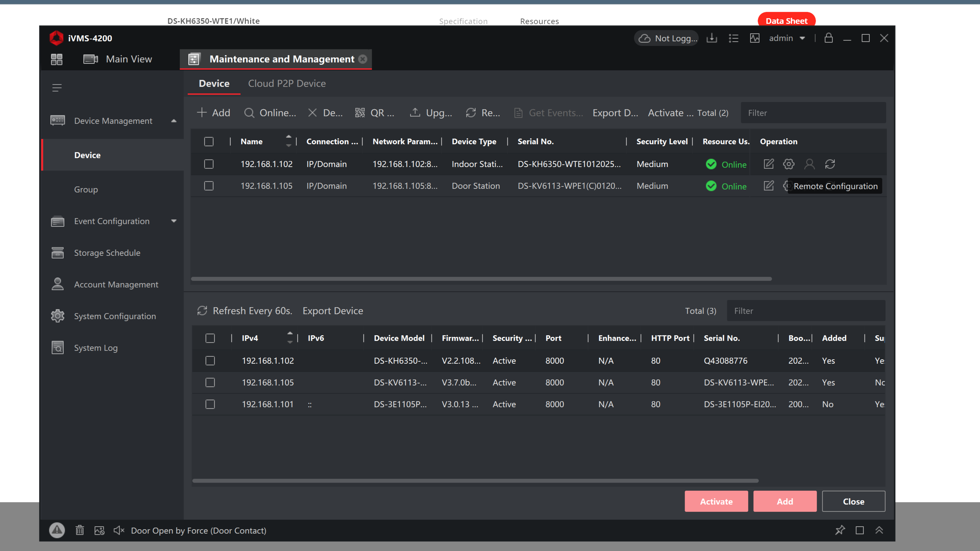
Task: Switch to the Main View tab
Action: coord(118,59)
